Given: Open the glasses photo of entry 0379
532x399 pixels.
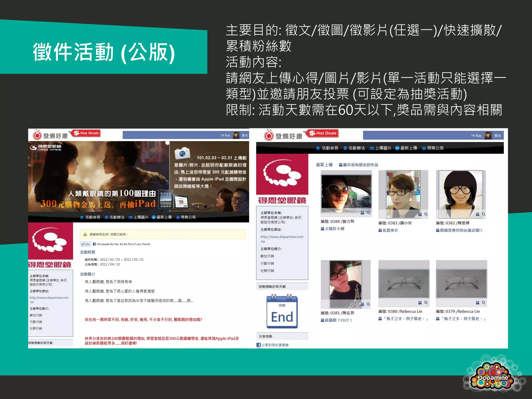Looking at the screenshot, I should [461, 284].
